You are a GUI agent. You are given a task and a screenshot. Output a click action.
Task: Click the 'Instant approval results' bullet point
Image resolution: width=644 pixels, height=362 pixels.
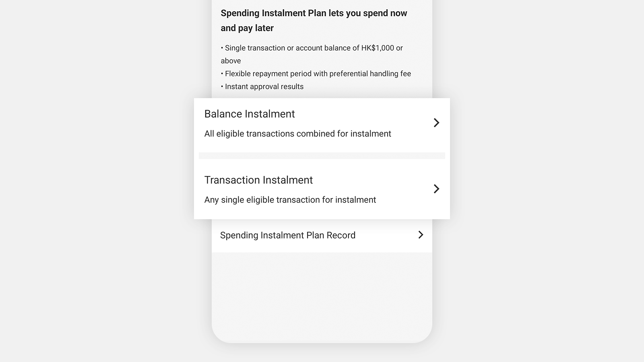tap(262, 86)
